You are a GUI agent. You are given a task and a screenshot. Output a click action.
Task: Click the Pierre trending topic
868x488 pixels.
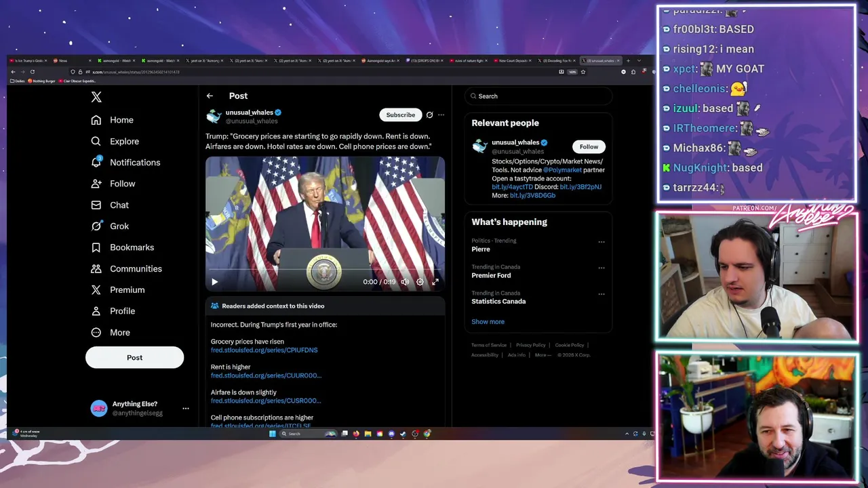pos(481,249)
